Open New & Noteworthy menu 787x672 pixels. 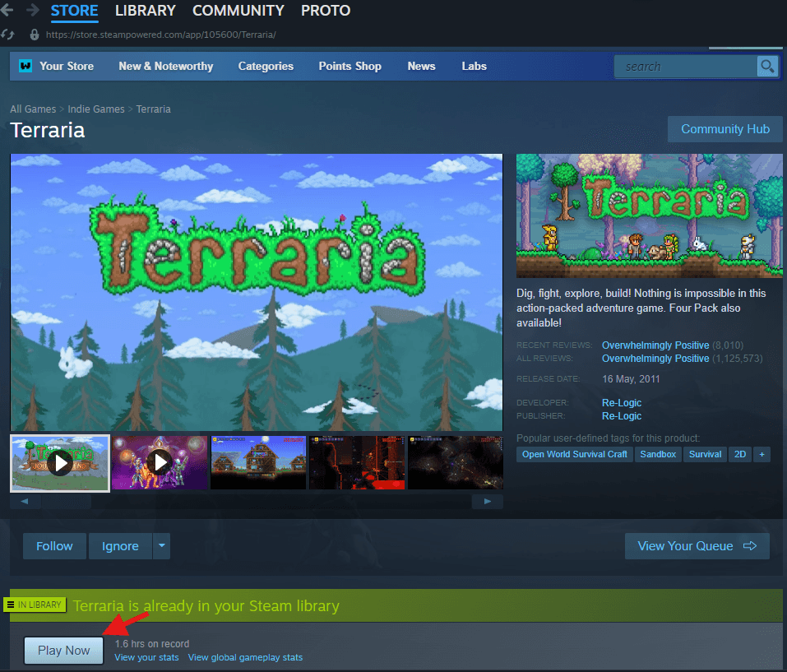(165, 67)
